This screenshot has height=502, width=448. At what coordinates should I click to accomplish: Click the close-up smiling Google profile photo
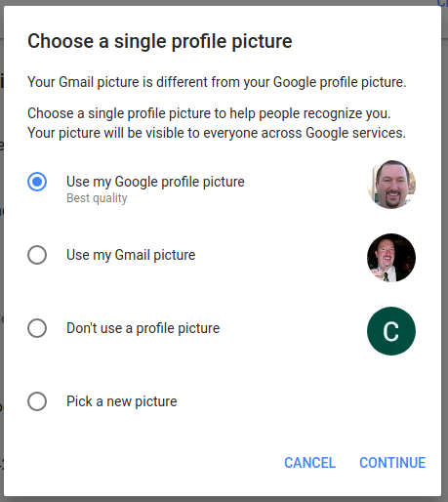click(391, 185)
